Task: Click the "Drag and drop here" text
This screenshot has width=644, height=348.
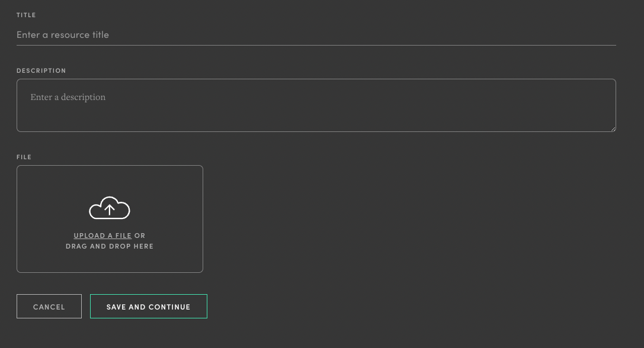Action: 110,246
